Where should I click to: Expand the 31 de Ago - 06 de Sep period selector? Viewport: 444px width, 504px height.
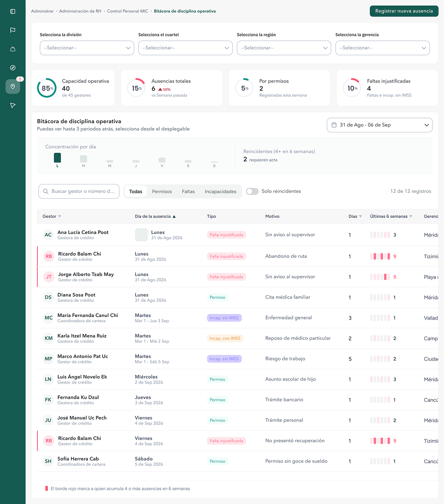(380, 125)
